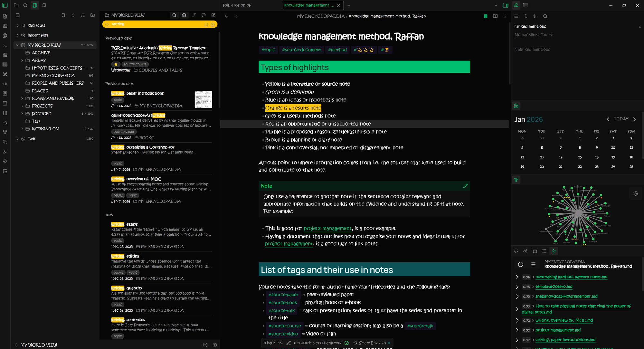Click the sort order icon in file list
644x349 pixels.
click(x=194, y=15)
